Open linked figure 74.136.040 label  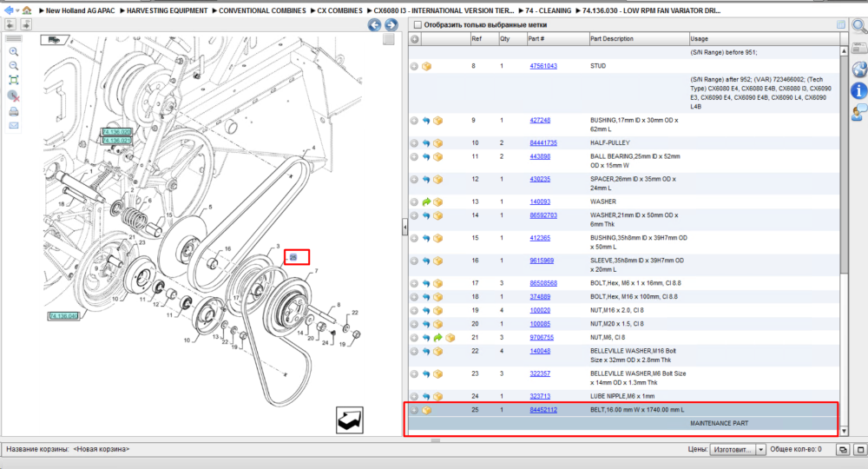64,316
